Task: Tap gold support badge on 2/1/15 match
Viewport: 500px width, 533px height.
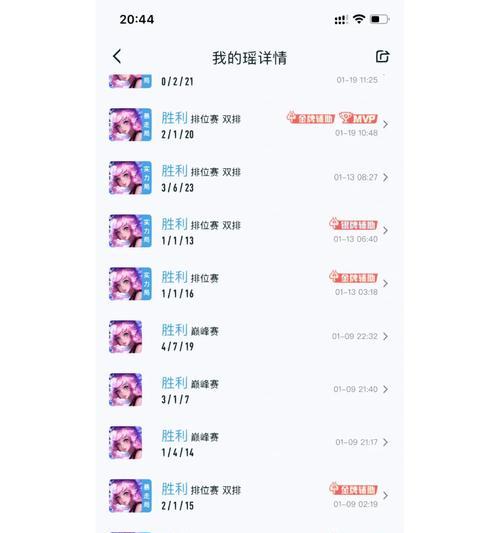Action: click(x=353, y=489)
